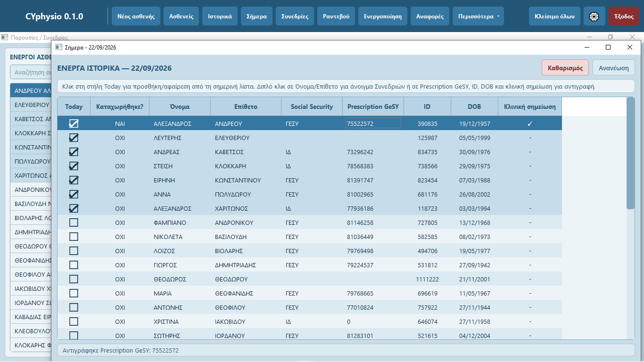Open the Ασθενείς section

(182, 16)
